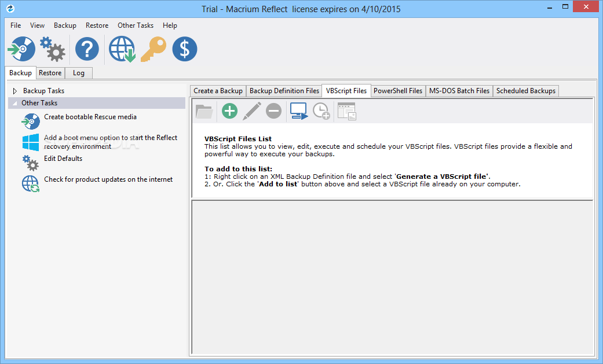This screenshot has width=603, height=364.
Task: Click the monitor execute script icon
Action: coord(299,111)
